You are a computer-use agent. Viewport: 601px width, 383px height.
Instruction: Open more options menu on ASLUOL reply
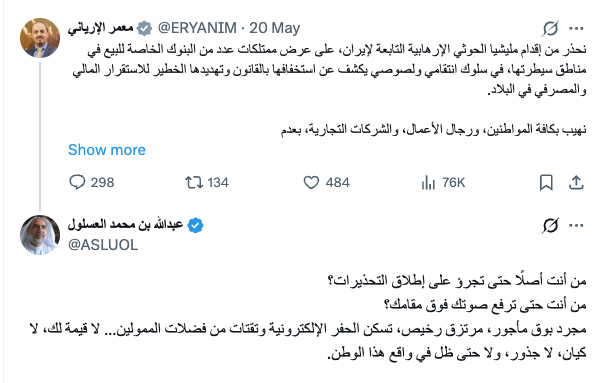click(576, 225)
